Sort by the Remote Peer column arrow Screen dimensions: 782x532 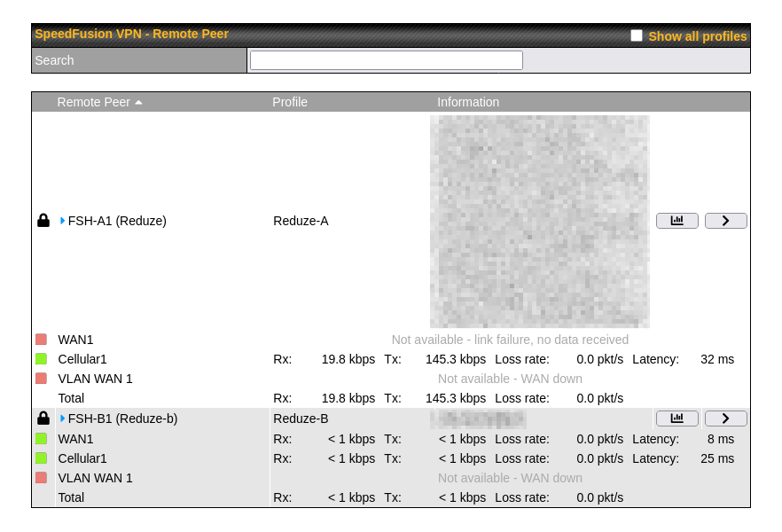[x=138, y=103]
